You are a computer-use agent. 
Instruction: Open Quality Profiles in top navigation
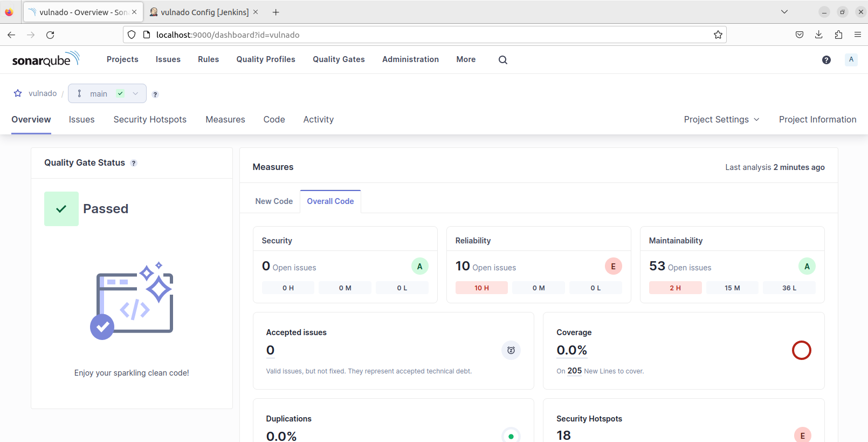266,59
